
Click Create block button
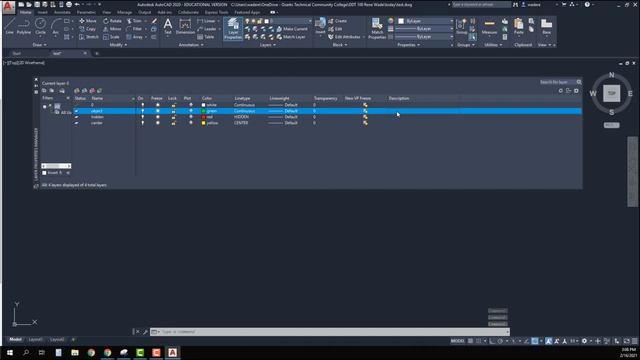coord(338,21)
